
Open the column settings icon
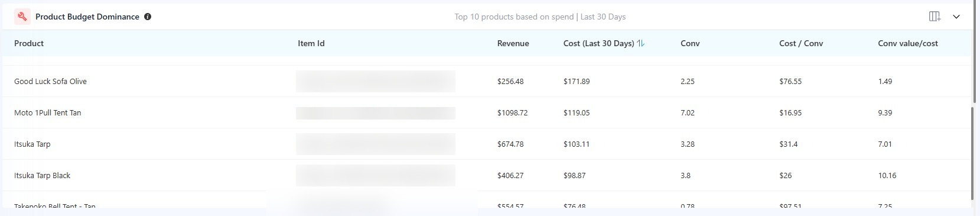pos(935,17)
